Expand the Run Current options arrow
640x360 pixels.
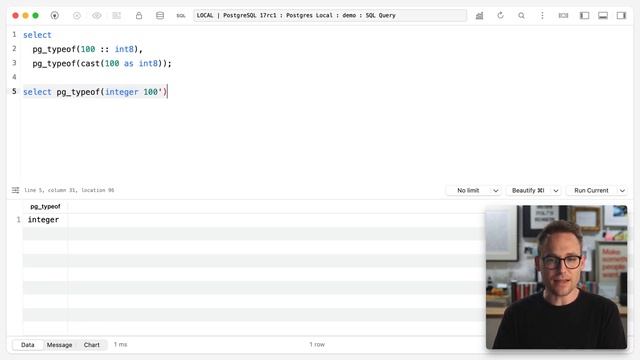[x=622, y=191]
